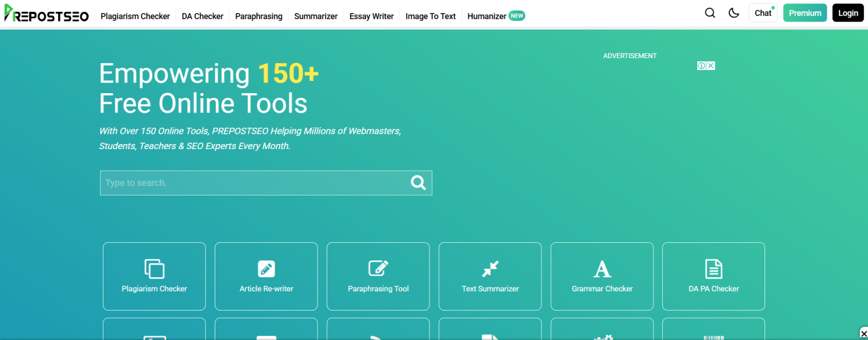This screenshot has height=340, width=868.
Task: Select the Text Summarizer compress icon
Action: [x=489, y=269]
